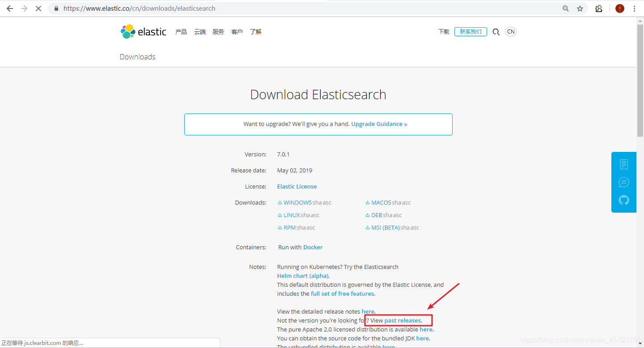Open the past releases link
644x348 pixels.
[402, 321]
